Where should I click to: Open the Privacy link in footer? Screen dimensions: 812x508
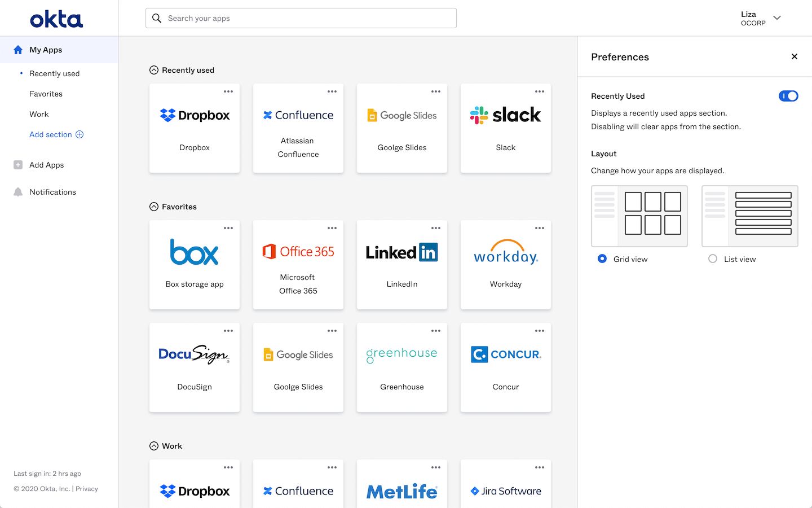pyautogui.click(x=87, y=489)
